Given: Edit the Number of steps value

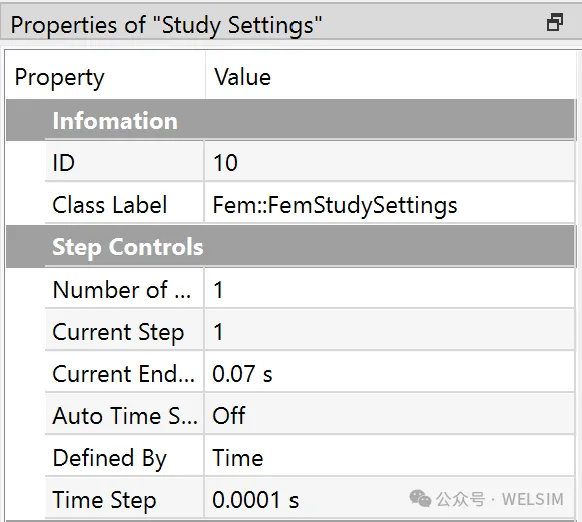Looking at the screenshot, I should pos(389,289).
